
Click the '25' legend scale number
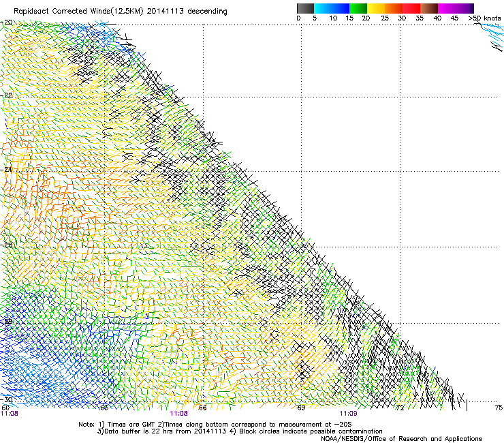pyautogui.click(x=385, y=18)
